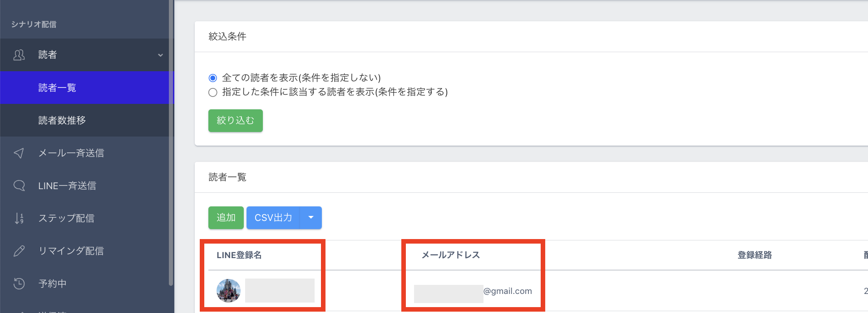The height and width of the screenshot is (313, 868).
Task: Open 読者数推移 in the sidebar
Action: [62, 120]
